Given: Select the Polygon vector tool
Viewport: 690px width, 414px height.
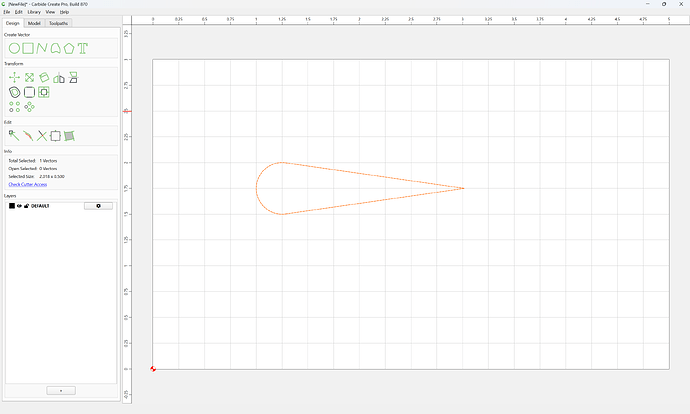Looking at the screenshot, I should click(69, 48).
